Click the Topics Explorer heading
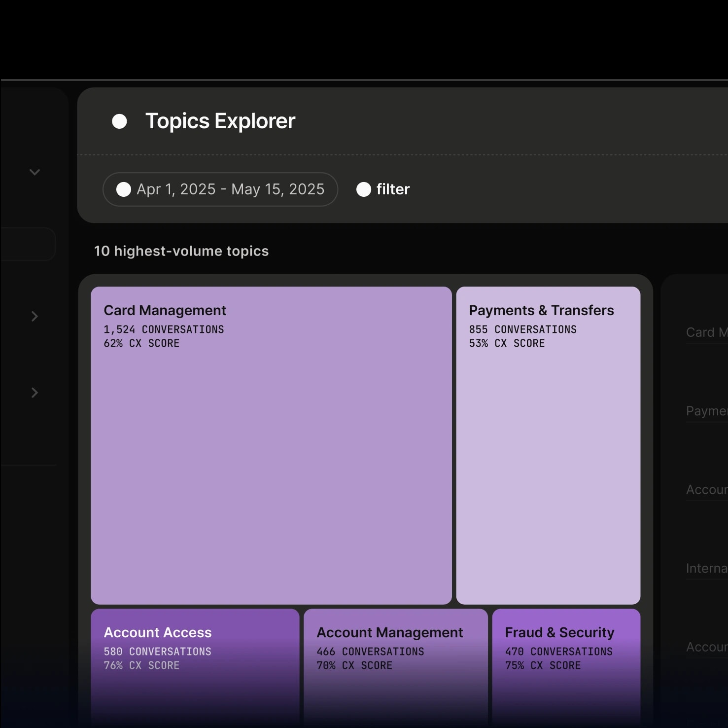 pos(220,121)
